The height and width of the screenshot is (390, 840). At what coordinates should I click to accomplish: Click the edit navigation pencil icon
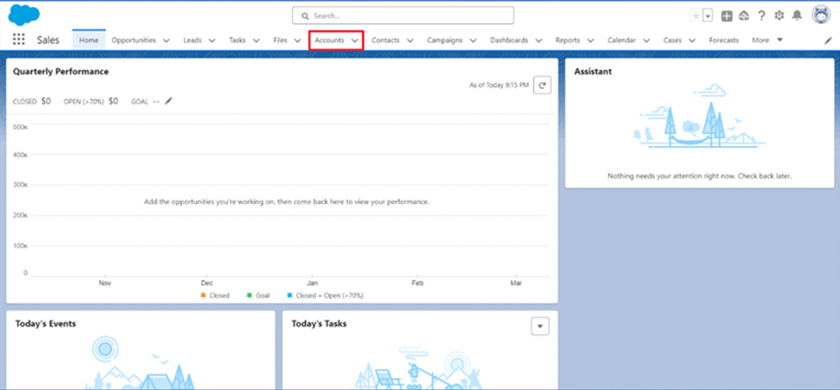828,40
